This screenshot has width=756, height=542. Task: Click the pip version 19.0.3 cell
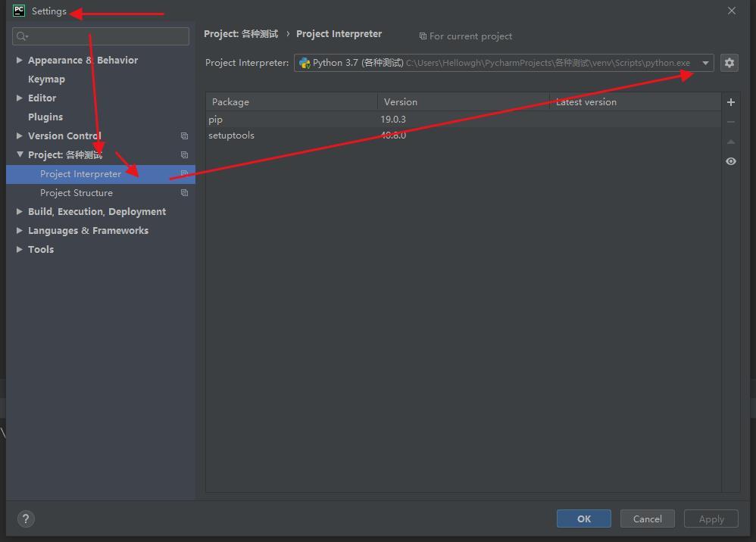coord(393,119)
